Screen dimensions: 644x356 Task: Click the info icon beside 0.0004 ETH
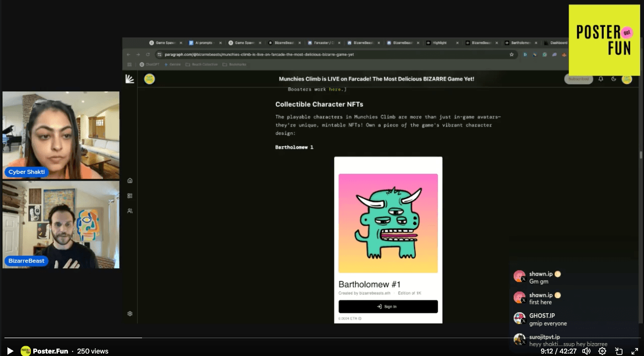point(360,319)
